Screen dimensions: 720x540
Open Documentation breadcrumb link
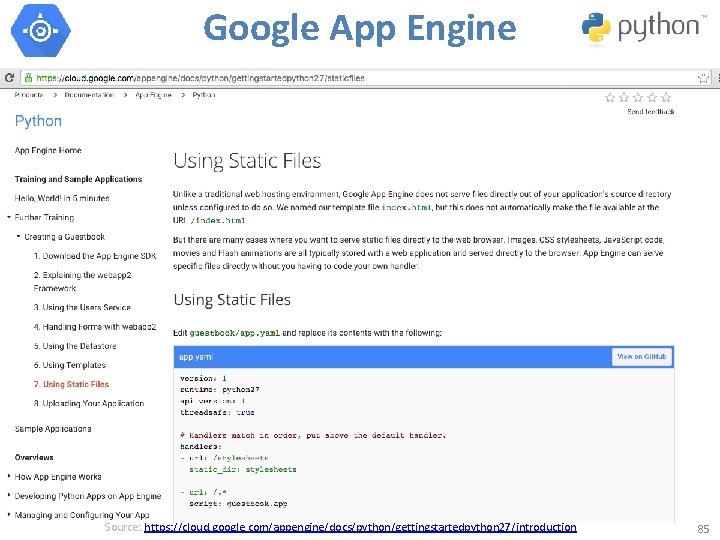tap(89, 95)
